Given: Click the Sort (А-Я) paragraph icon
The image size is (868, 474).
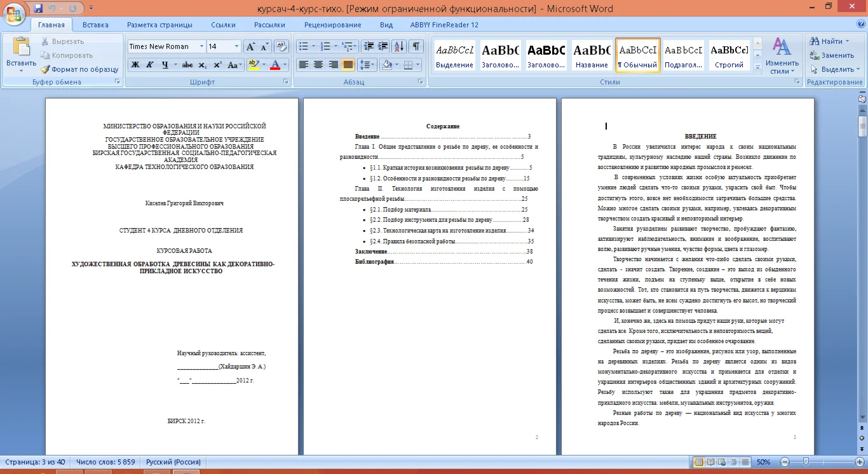Looking at the screenshot, I should (x=399, y=46).
